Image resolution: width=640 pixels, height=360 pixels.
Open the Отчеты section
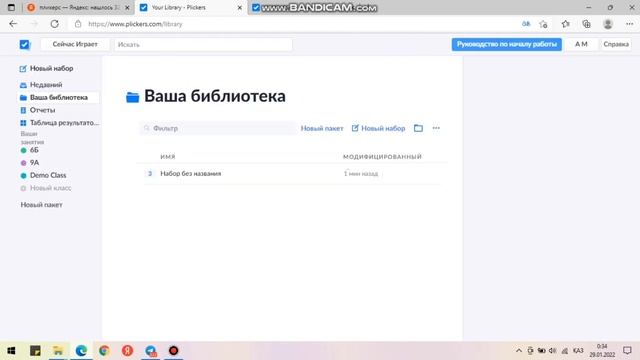click(x=38, y=110)
